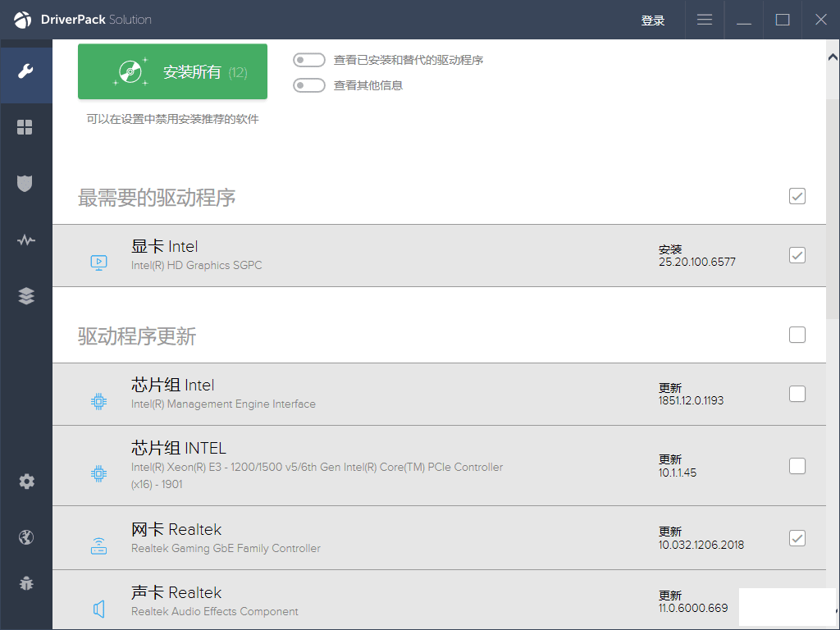Viewport: 840px width, 630px height.
Task: Uncheck the 网卡 Realtek checkbox
Action: pyautogui.click(x=797, y=538)
